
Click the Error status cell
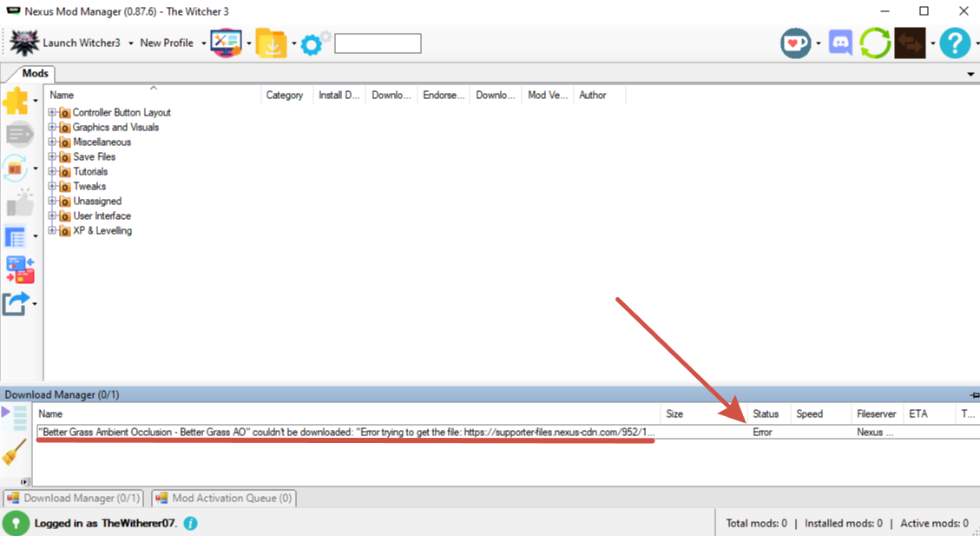(x=762, y=432)
